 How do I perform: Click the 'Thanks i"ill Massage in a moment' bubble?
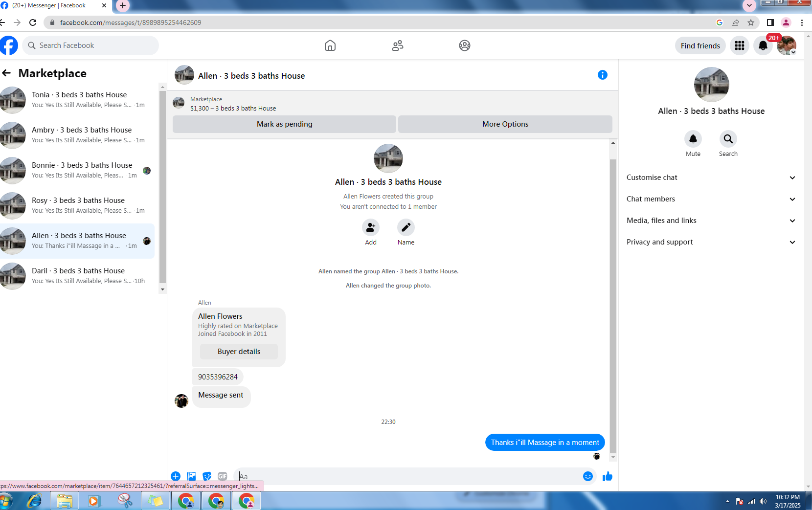545,443
